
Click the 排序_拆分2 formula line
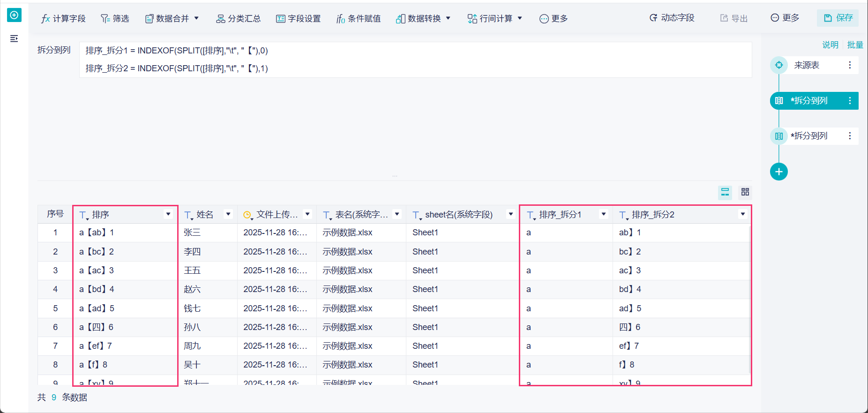(177, 68)
